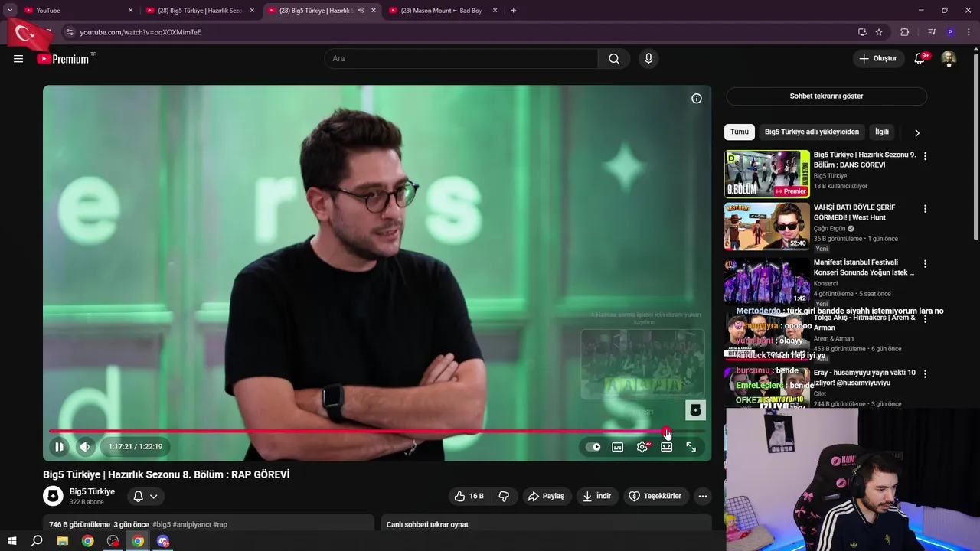Dislike the video
Image resolution: width=980 pixels, height=551 pixels.
[504, 496]
